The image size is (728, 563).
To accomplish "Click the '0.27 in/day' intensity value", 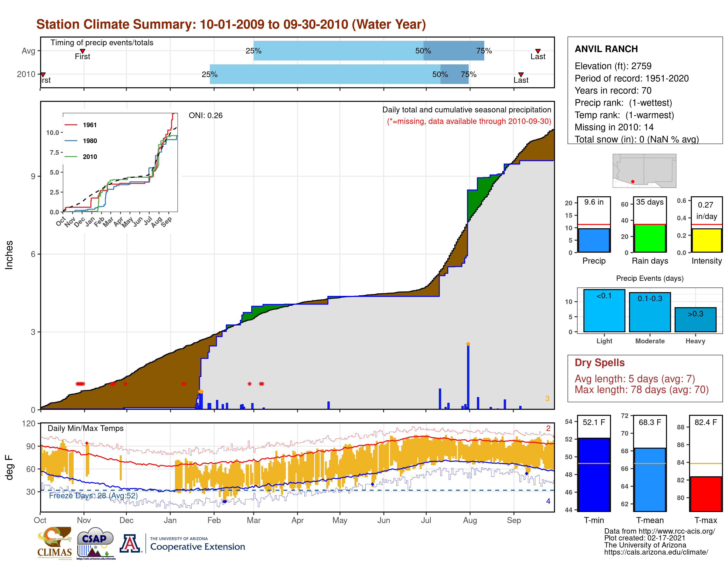I will click(x=706, y=210).
